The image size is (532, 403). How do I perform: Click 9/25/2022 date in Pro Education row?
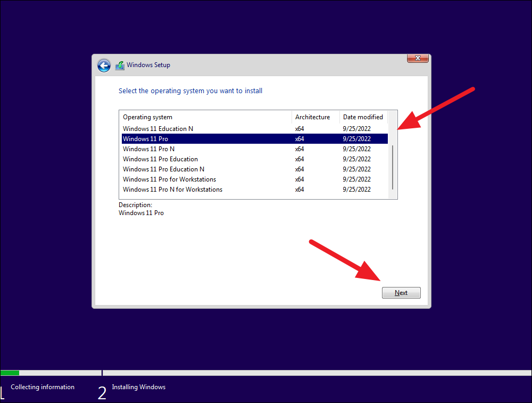click(356, 159)
